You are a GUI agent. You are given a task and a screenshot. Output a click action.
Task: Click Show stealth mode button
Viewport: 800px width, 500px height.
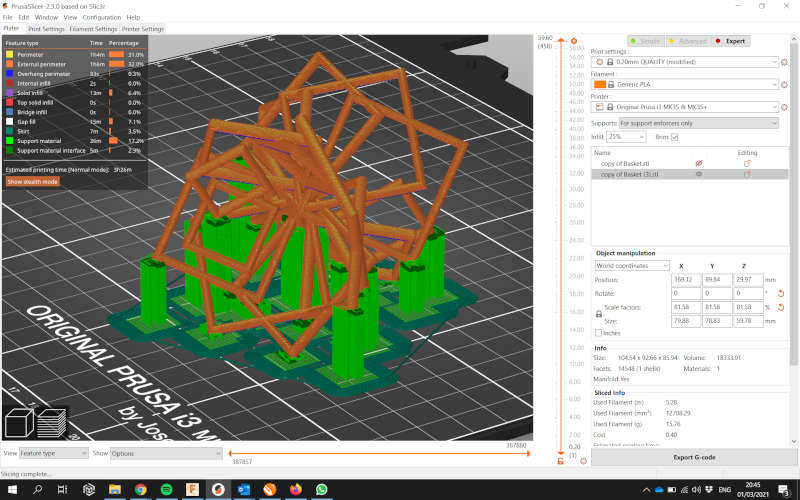coord(33,182)
